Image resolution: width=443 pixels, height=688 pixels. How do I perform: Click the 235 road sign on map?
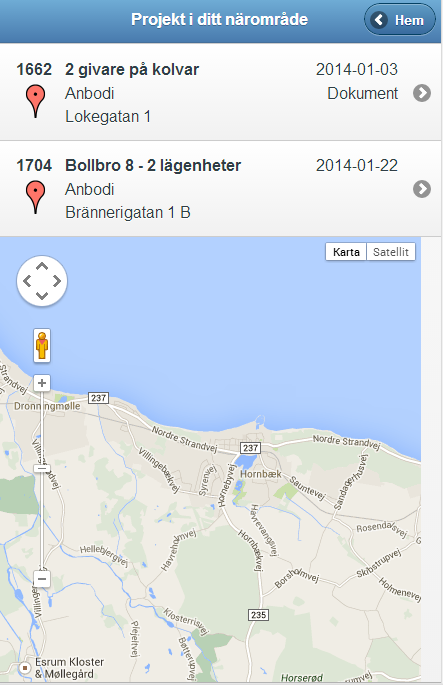pos(258,615)
